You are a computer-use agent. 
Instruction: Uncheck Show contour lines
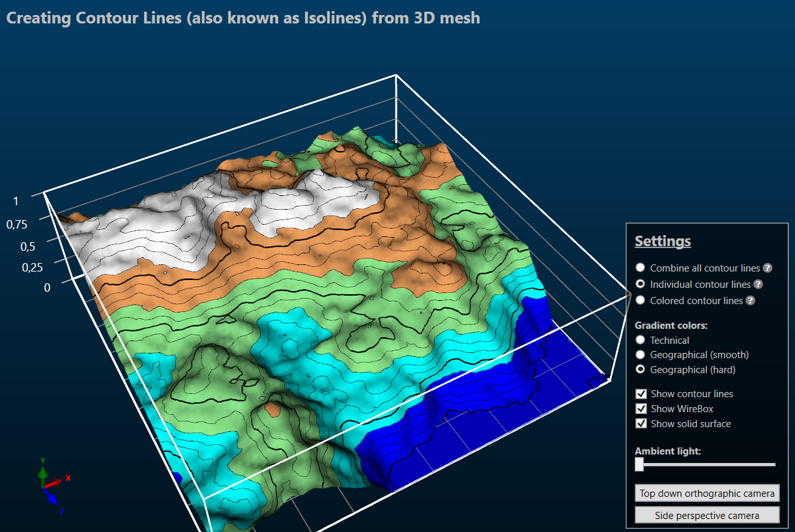pos(641,393)
